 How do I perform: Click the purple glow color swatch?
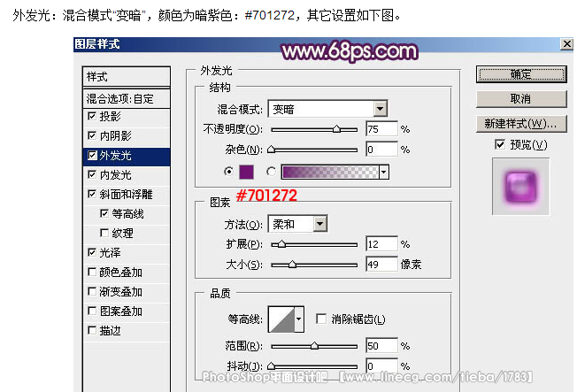[x=246, y=172]
